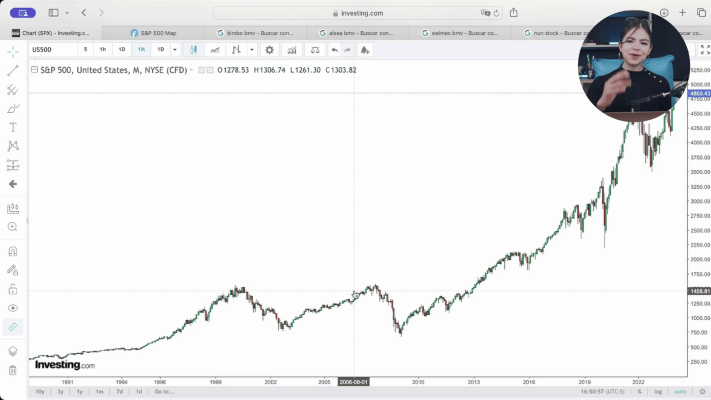Open the chart settings gear
711x400 pixels.
269,49
